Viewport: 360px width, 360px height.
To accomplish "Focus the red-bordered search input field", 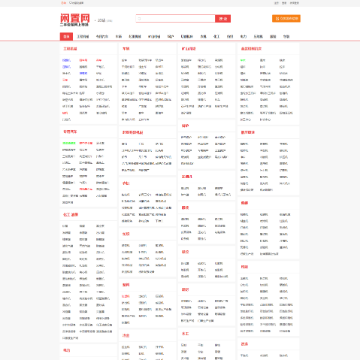I will point(175,19).
